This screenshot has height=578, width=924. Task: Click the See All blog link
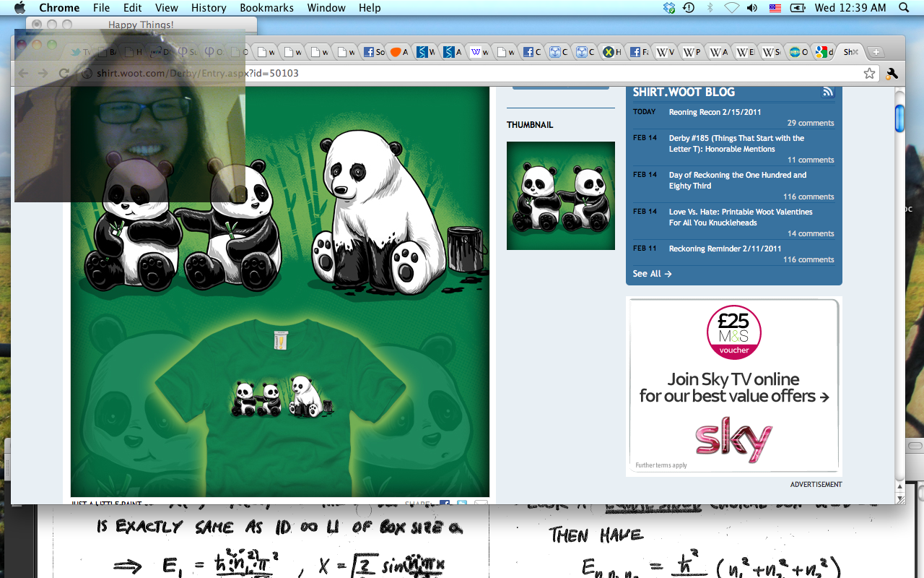(652, 274)
